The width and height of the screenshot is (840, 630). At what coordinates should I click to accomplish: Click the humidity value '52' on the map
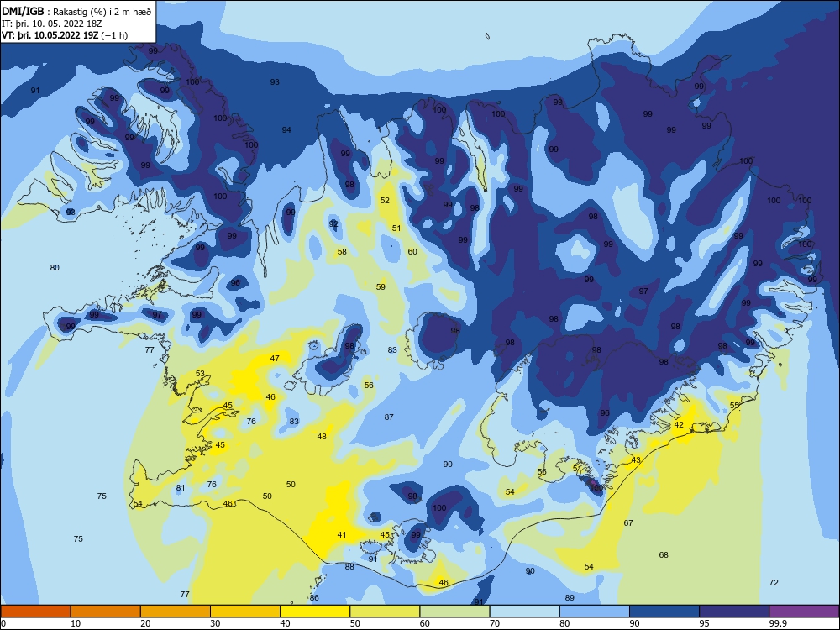point(385,201)
